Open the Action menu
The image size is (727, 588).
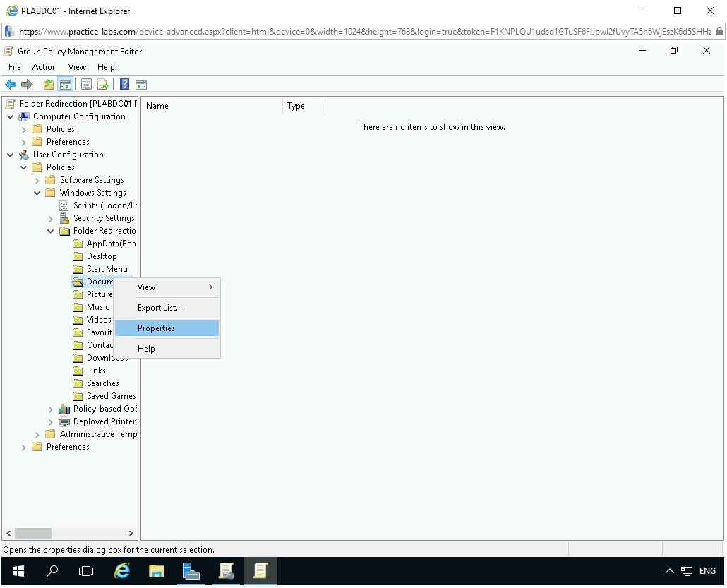pyautogui.click(x=44, y=67)
